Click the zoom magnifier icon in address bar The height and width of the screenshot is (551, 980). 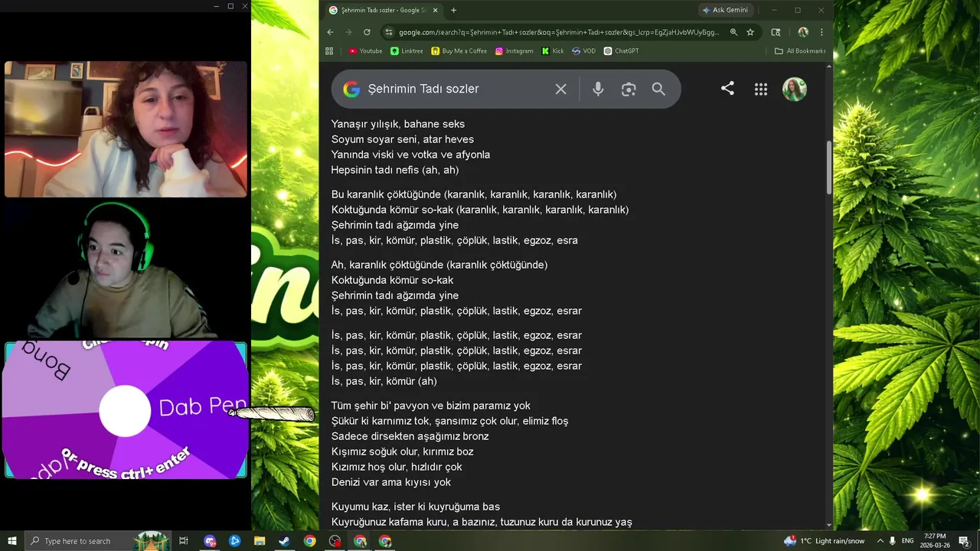pos(733,32)
